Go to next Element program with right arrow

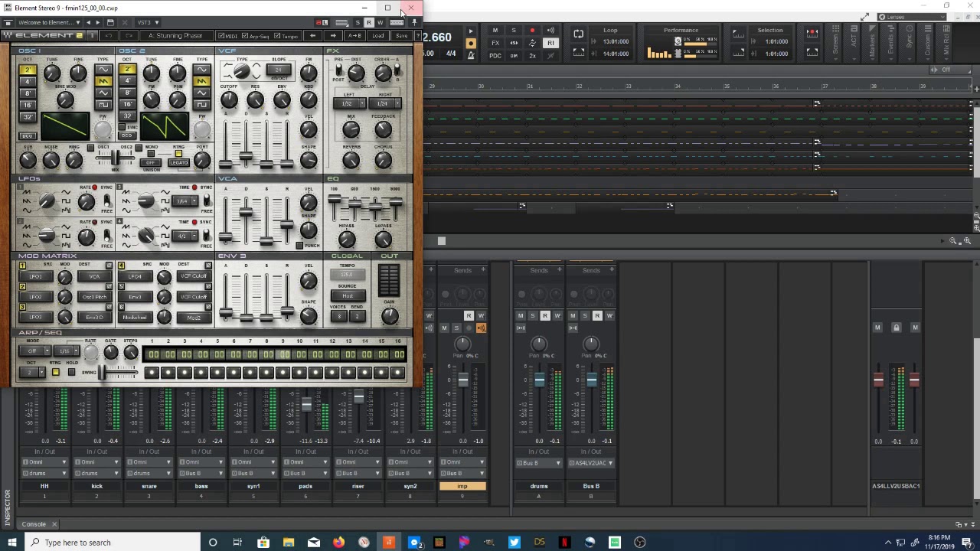[332, 36]
